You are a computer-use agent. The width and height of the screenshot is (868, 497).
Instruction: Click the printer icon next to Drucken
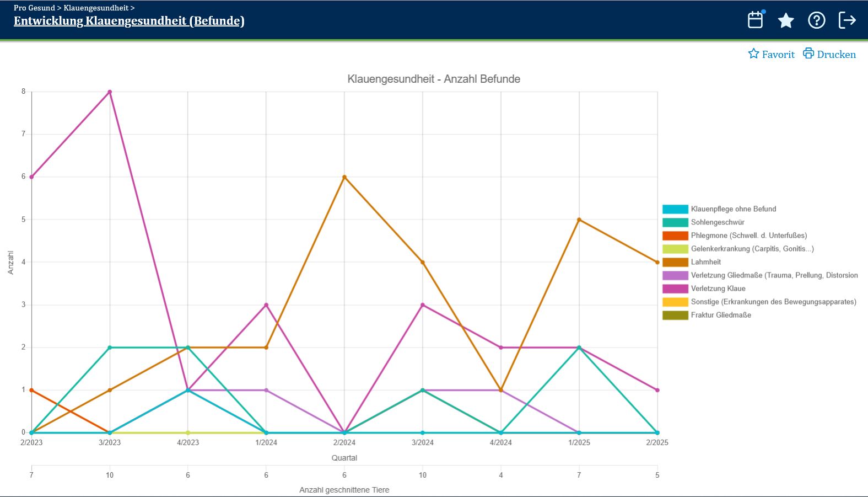pyautogui.click(x=808, y=54)
